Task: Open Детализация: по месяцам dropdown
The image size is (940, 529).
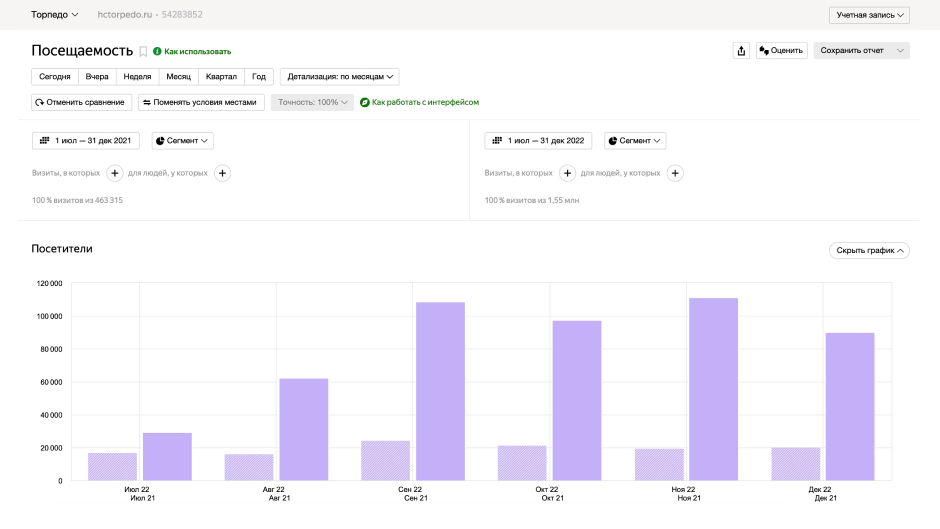Action: coord(339,77)
